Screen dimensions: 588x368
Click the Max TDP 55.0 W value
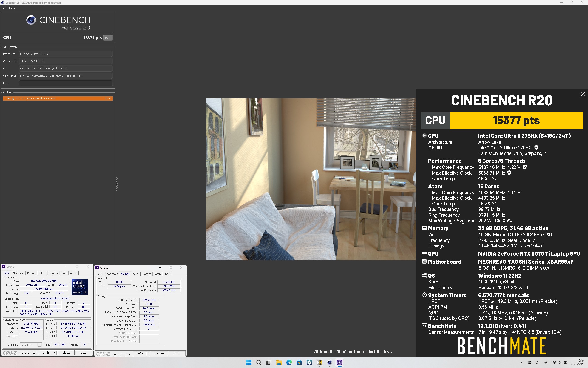[x=63, y=285]
